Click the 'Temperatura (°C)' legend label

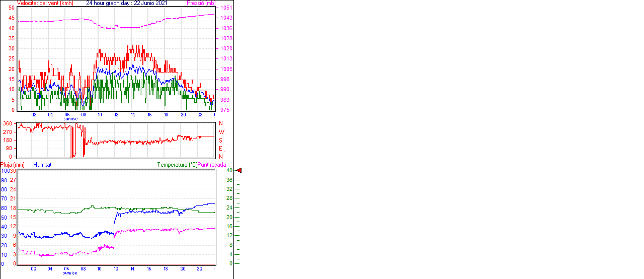(x=177, y=165)
